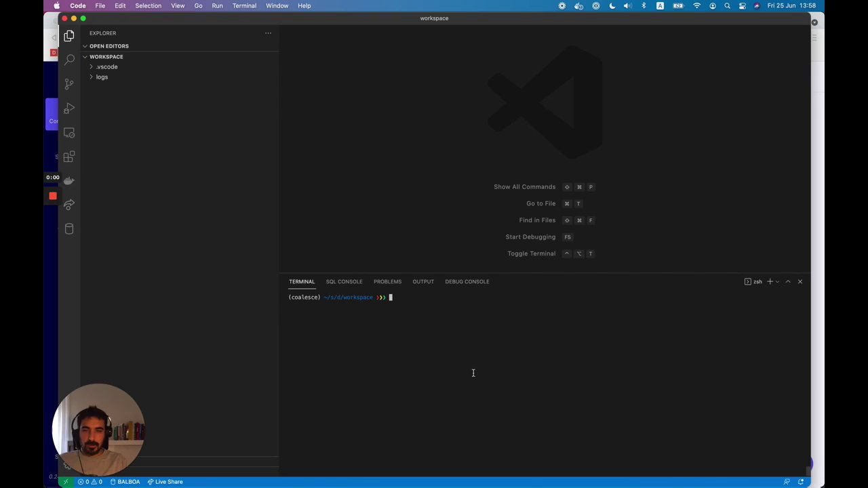Open the notifications bell in status bar
Screen dimensions: 868x488
[801, 482]
